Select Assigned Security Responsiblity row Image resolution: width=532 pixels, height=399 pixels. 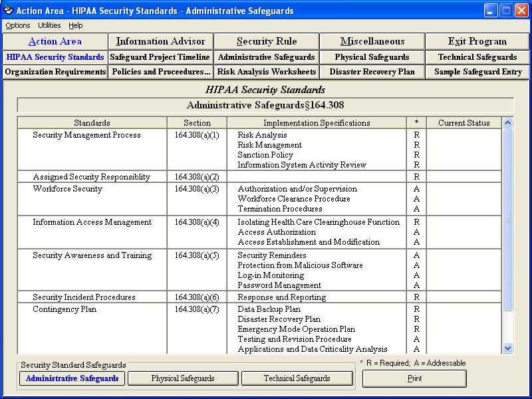click(91, 177)
